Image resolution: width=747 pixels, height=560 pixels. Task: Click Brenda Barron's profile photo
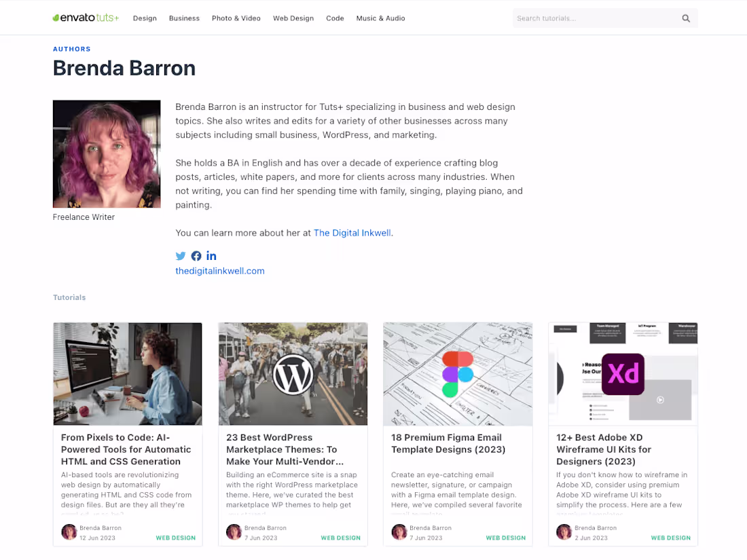(106, 153)
